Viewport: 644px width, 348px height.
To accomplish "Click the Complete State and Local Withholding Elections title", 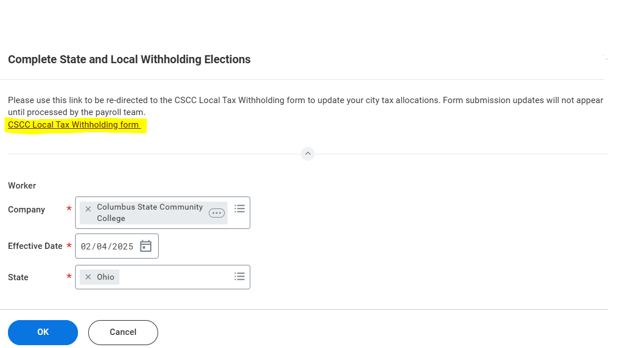I will (x=129, y=59).
